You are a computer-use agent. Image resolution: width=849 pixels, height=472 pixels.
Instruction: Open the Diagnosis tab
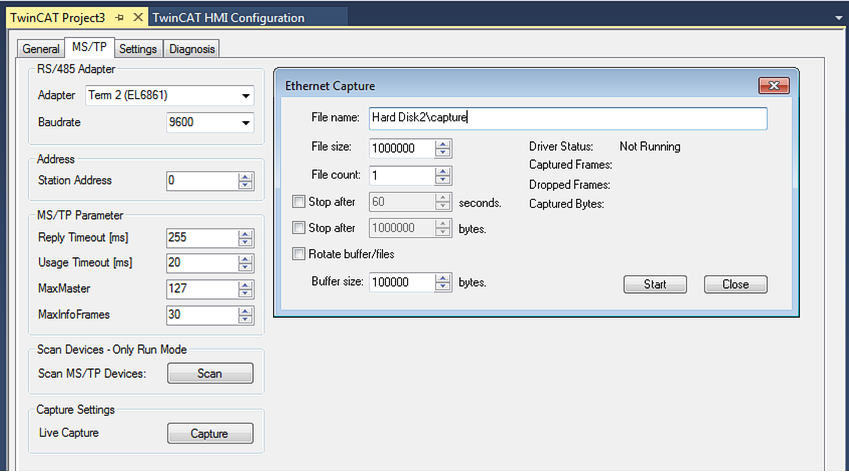[x=192, y=49]
